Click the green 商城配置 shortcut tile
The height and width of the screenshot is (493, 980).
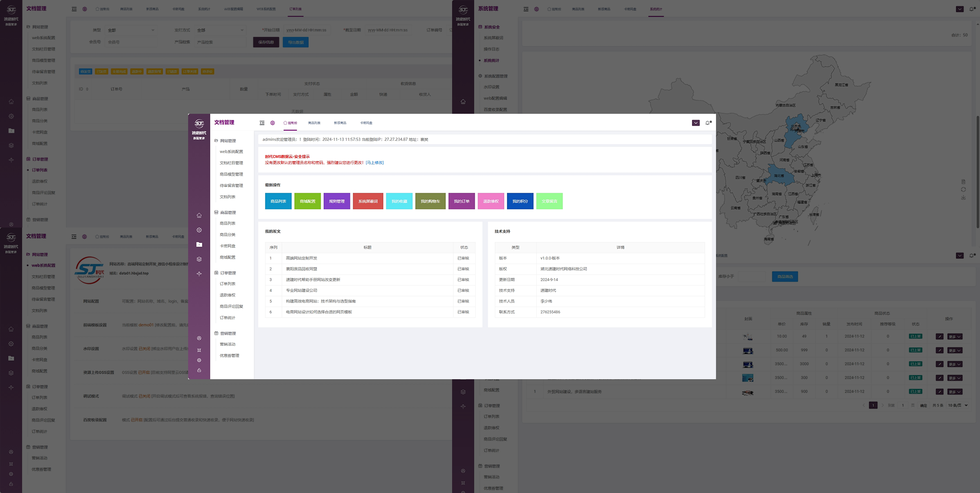[x=308, y=201]
